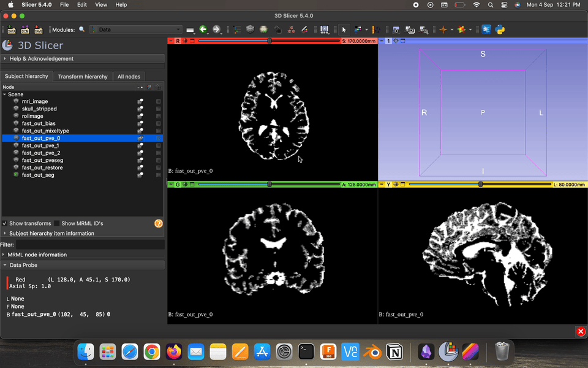This screenshot has height=368, width=588.
Task: Expand Help & Acknowledgement section
Action: pos(83,59)
